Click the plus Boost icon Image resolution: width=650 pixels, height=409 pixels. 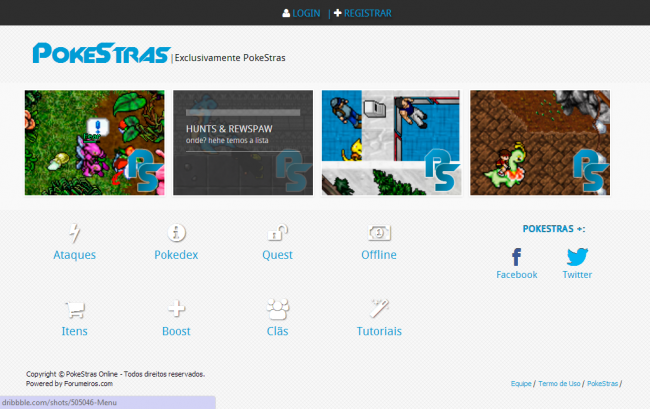(176, 309)
